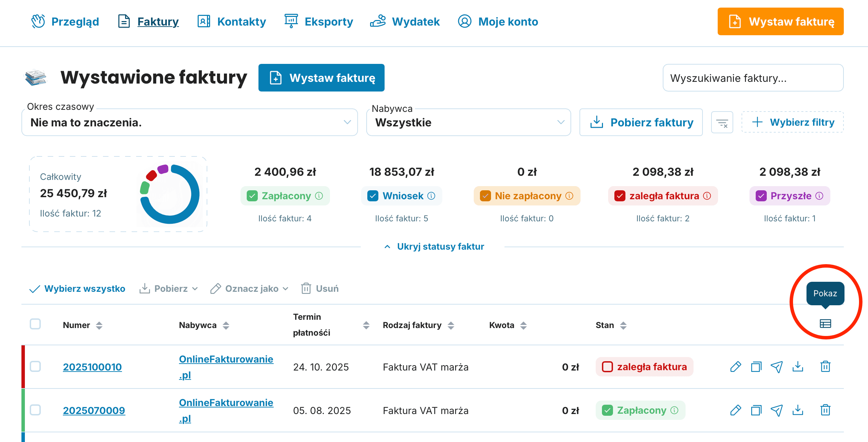
Task: Click the Pobierz faktury button
Action: point(641,122)
